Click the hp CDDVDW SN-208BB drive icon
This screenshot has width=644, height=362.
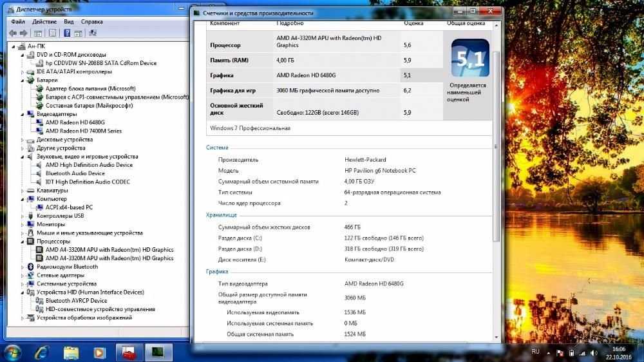[39, 63]
